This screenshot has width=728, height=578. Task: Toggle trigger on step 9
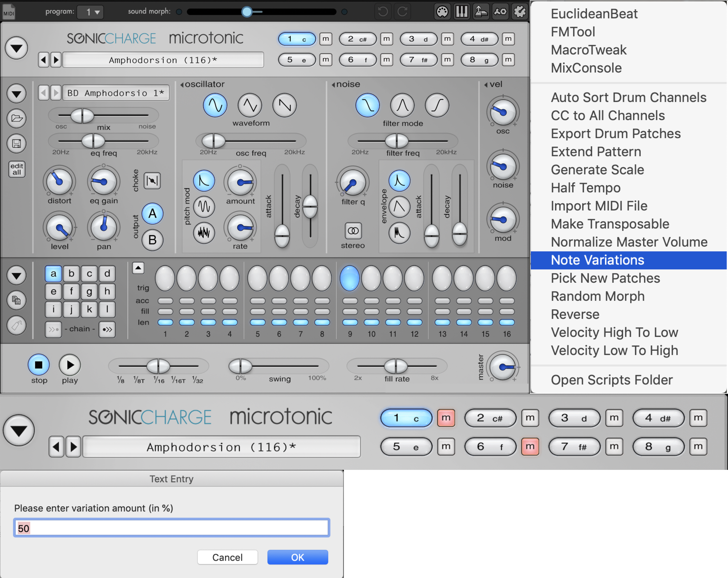coord(349,278)
